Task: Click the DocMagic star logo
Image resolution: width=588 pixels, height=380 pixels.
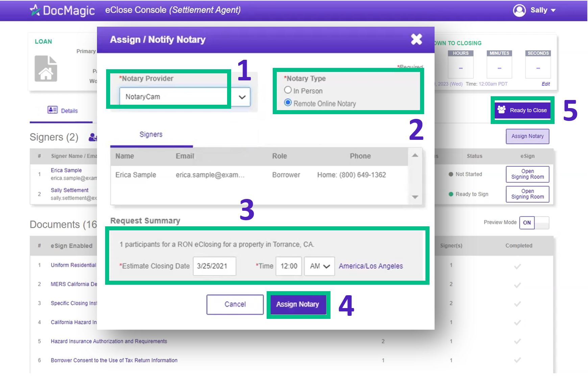Action: coord(35,10)
